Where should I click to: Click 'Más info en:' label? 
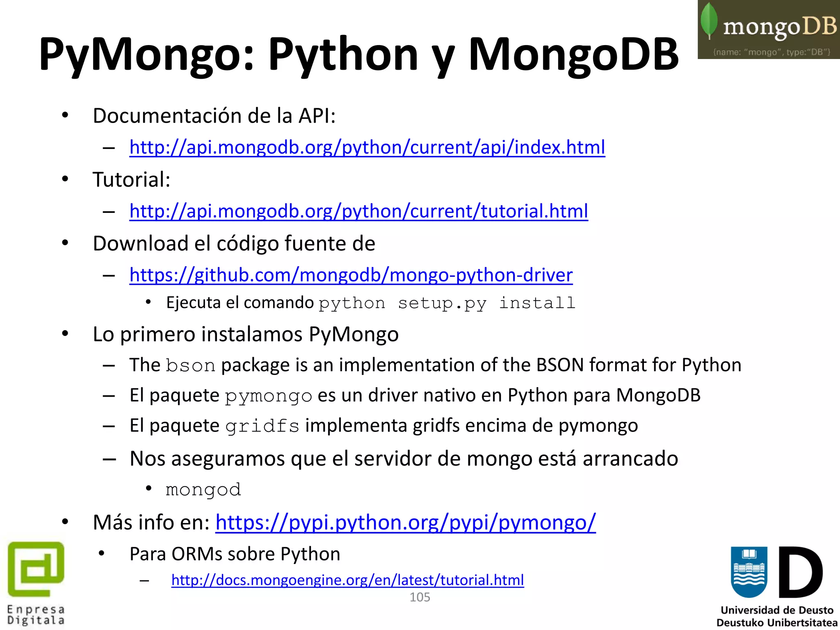point(151,523)
